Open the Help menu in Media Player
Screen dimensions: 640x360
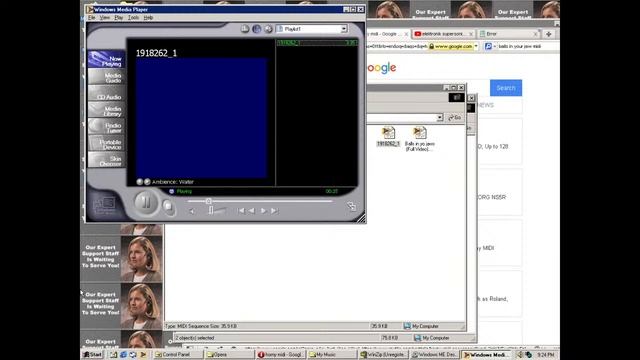pyautogui.click(x=148, y=18)
